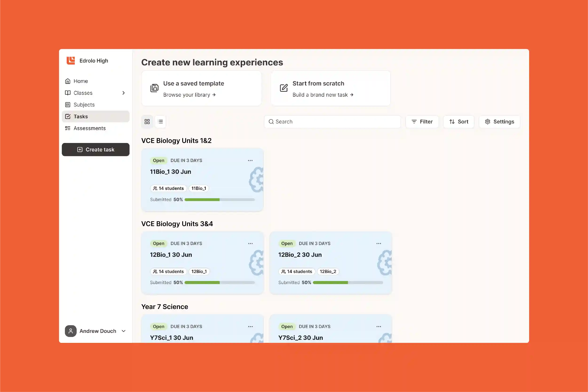Click the saved template library icon
The width and height of the screenshot is (588, 392).
pos(154,88)
